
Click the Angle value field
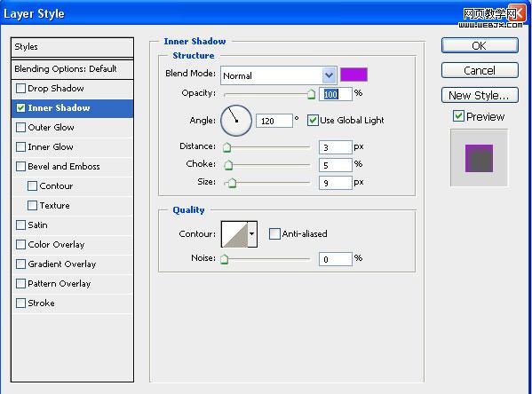274,121
